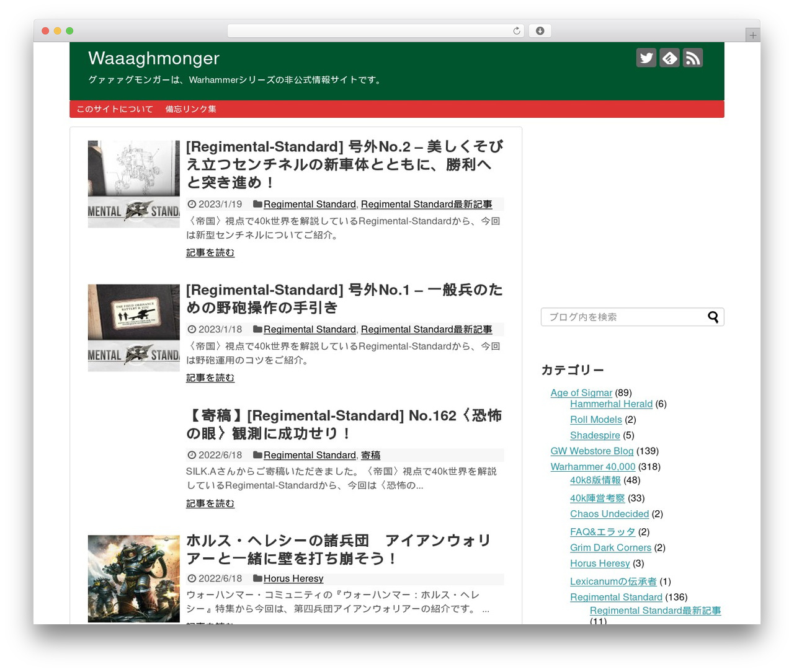Open a new browser tab with plus button

point(752,35)
